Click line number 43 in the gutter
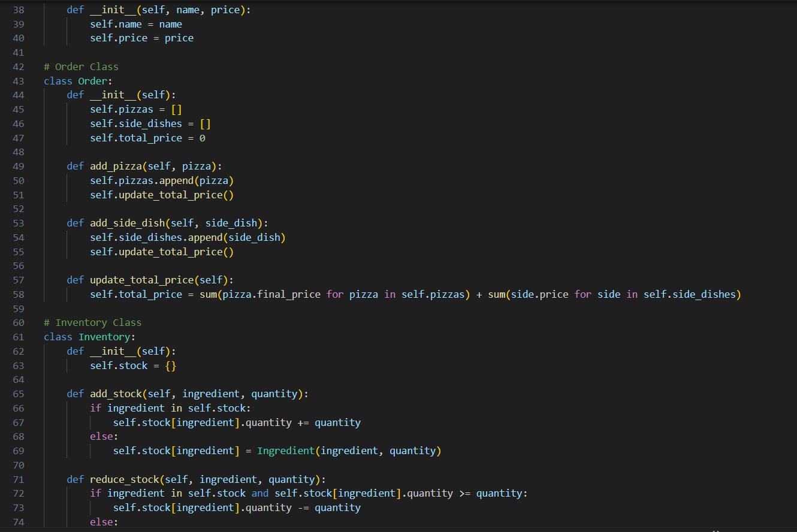This screenshot has width=797, height=532. pyautogui.click(x=18, y=81)
